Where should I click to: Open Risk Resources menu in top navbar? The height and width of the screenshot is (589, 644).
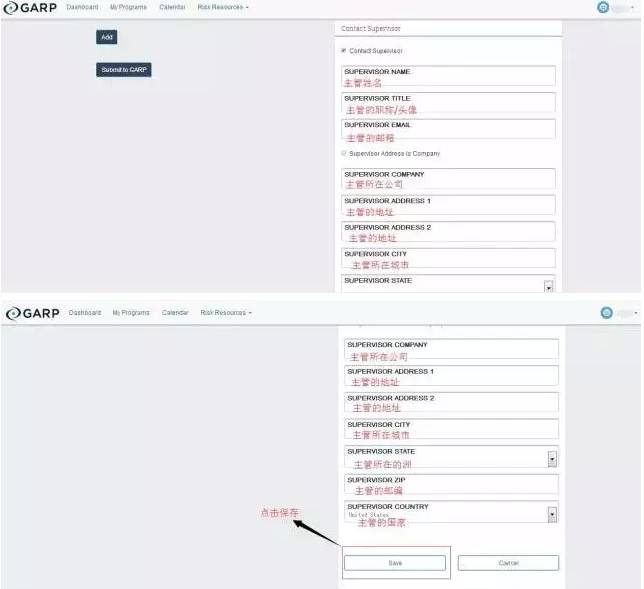click(x=223, y=7)
